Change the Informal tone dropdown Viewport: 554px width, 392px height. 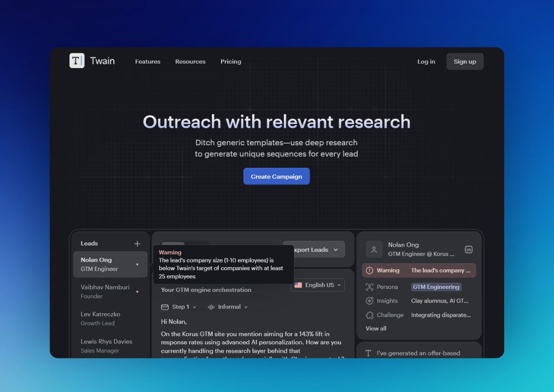tap(228, 307)
